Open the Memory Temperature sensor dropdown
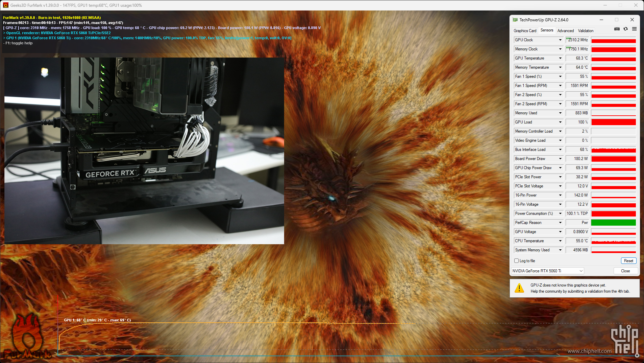The image size is (644, 363). (x=560, y=67)
